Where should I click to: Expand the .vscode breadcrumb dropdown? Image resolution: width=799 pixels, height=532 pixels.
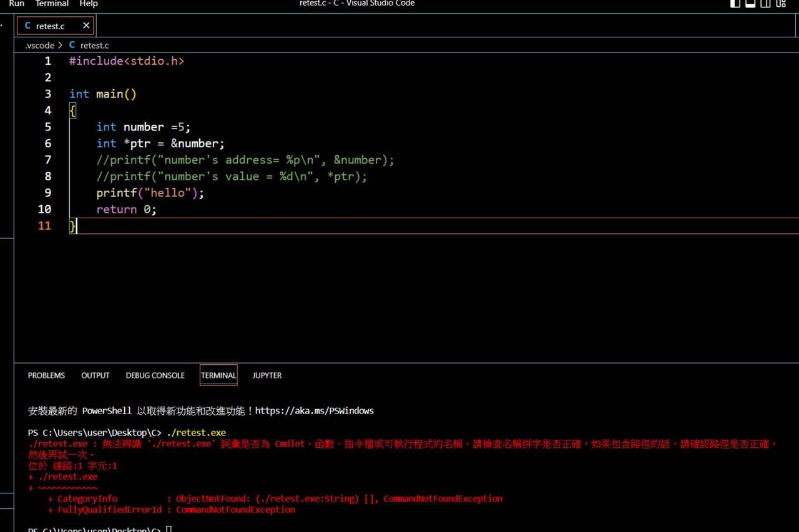coord(39,45)
